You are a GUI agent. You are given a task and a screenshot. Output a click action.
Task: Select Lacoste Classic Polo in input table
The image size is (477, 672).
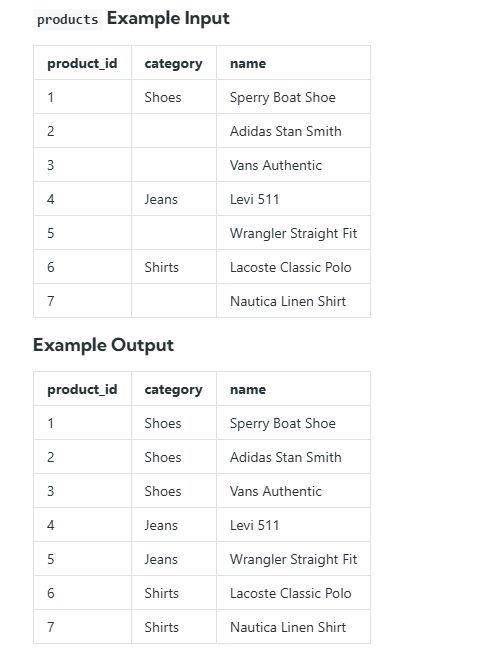(x=291, y=267)
